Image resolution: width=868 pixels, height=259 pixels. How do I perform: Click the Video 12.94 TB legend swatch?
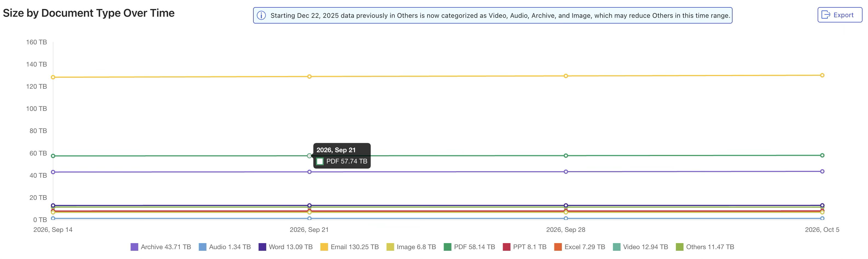pyautogui.click(x=617, y=247)
